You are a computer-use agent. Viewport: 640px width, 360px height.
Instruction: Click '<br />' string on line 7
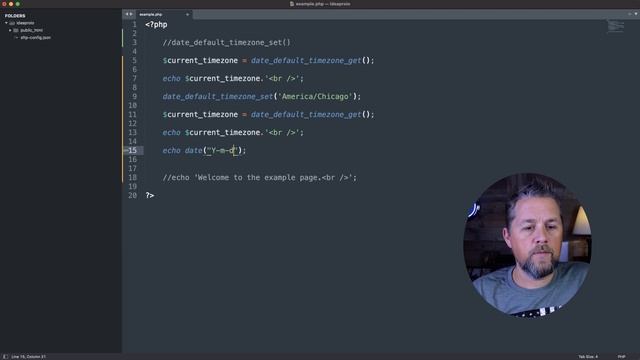point(282,78)
